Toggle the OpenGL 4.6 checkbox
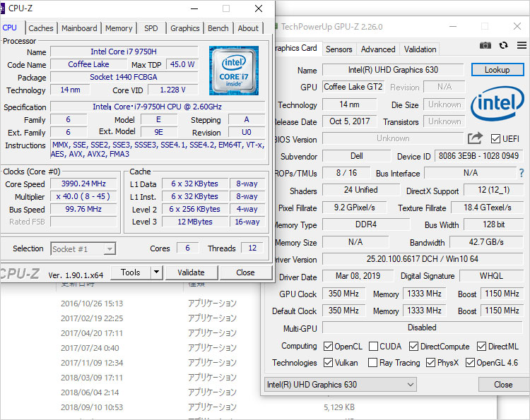This screenshot has height=420, width=530. [x=470, y=363]
